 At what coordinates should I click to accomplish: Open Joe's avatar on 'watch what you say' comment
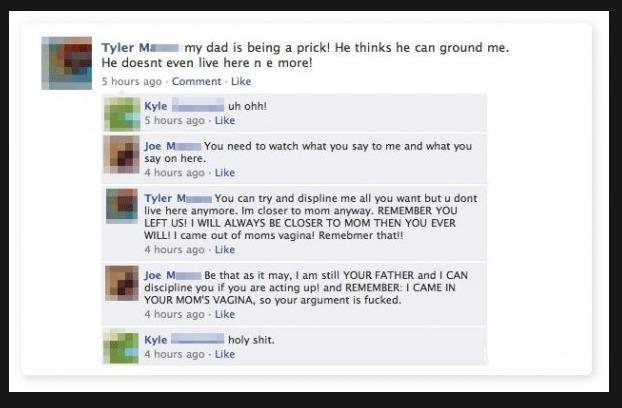[122, 155]
